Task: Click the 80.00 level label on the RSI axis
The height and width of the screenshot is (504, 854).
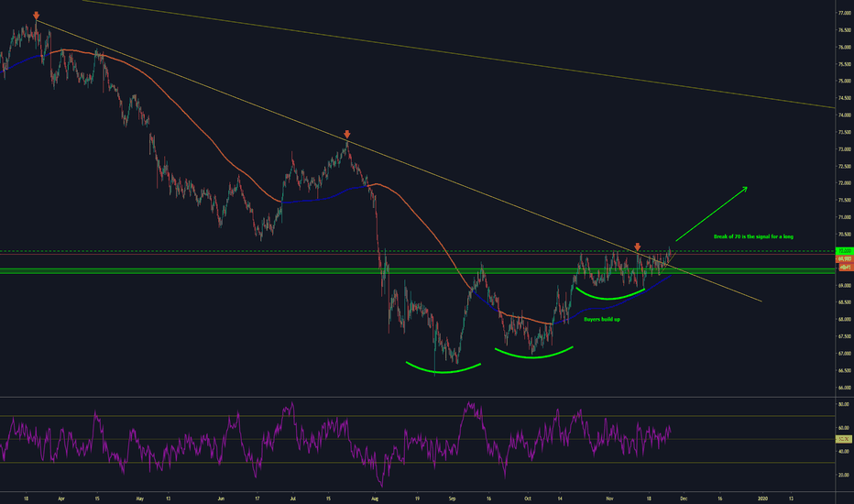Action: (842, 404)
